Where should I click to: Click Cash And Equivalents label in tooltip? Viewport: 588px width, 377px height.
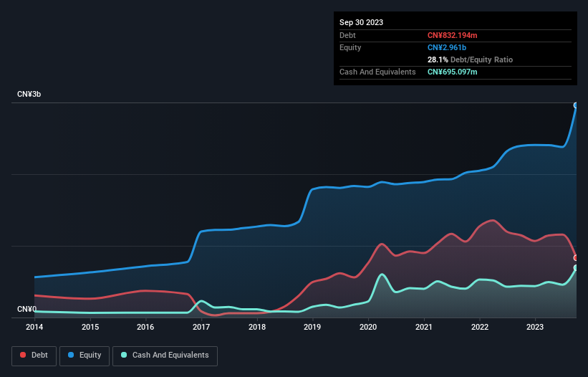tap(377, 72)
